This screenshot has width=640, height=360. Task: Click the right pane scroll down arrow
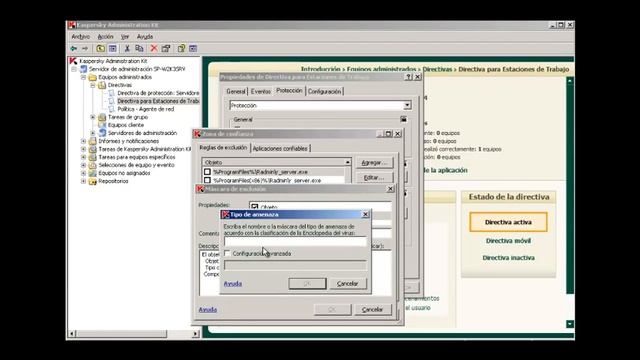pyautogui.click(x=570, y=324)
